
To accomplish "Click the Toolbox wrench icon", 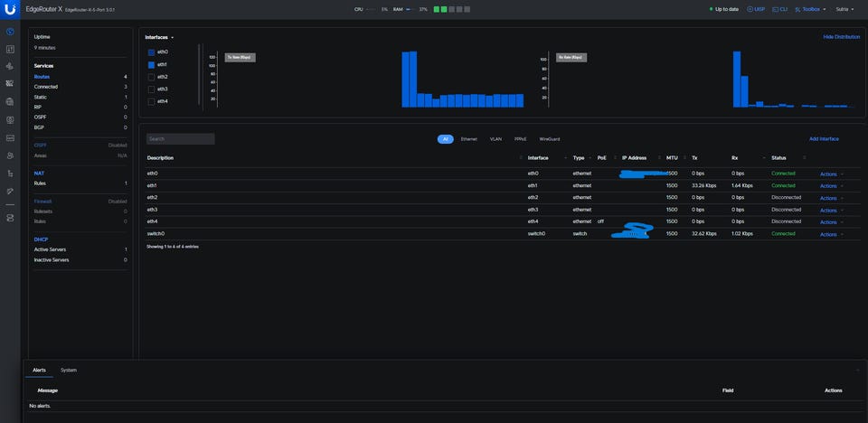I will pyautogui.click(x=798, y=9).
